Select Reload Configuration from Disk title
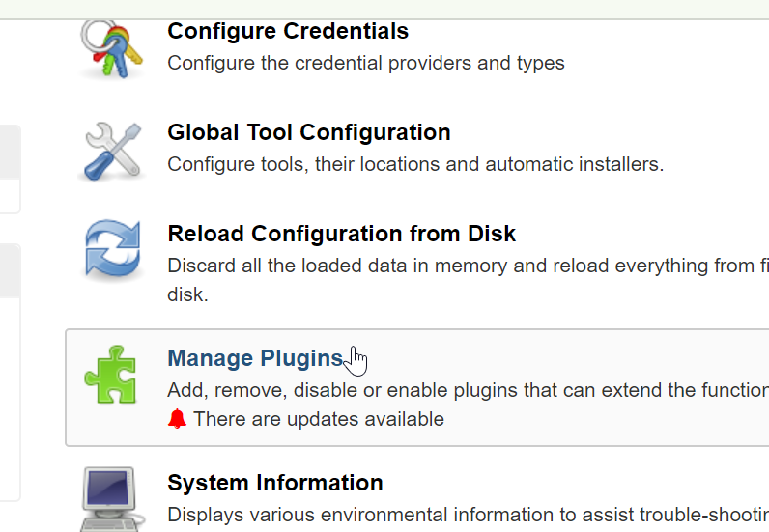The height and width of the screenshot is (532, 769). [x=341, y=234]
